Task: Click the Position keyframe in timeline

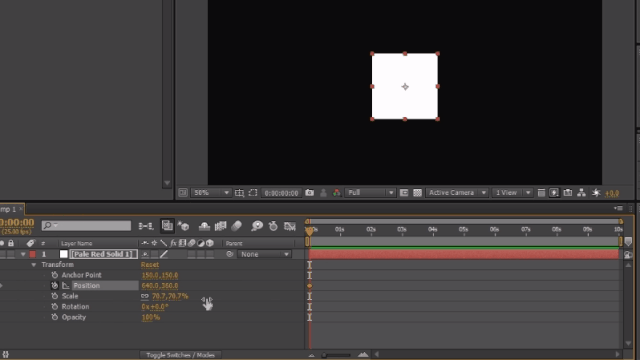Action: click(309, 286)
